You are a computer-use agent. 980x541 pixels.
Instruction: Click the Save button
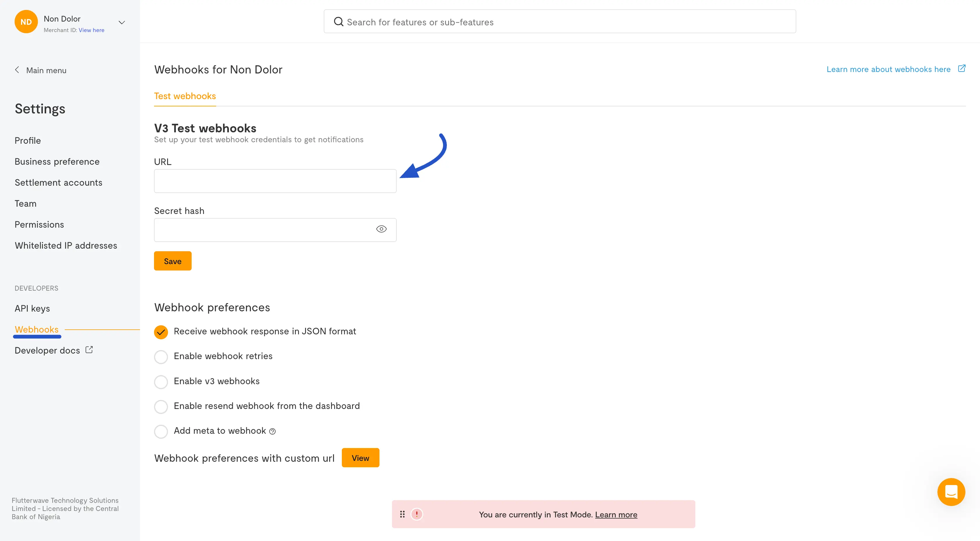tap(172, 261)
